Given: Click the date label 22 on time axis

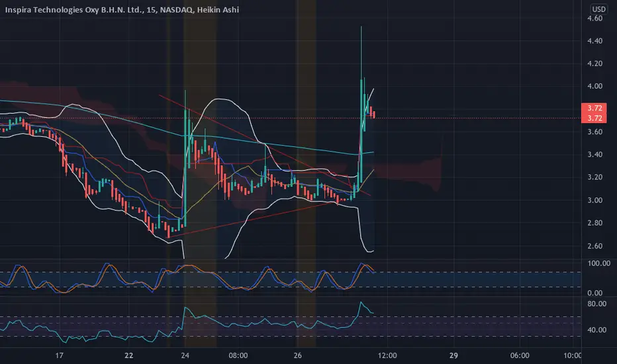Looking at the screenshot, I should click(x=128, y=355).
